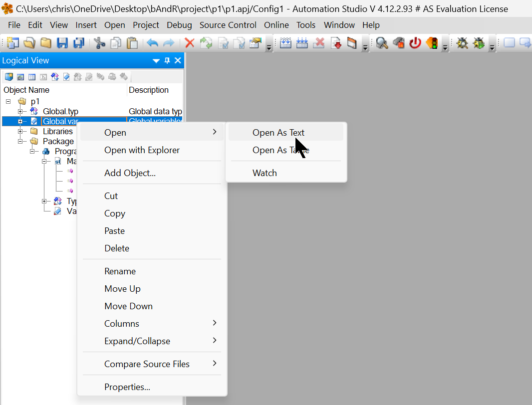
Task: Expand the Global.typ tree node
Action: pyautogui.click(x=20, y=111)
